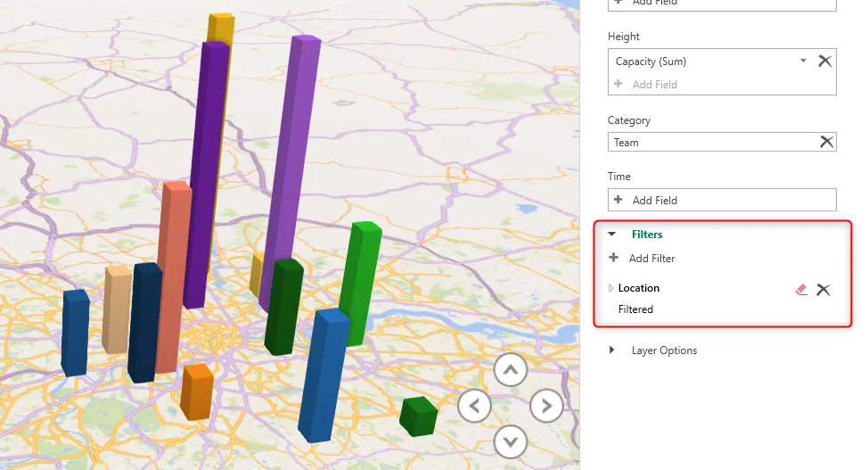This screenshot has height=470, width=868.
Task: Rotate map left with the left arrow
Action: (x=474, y=406)
